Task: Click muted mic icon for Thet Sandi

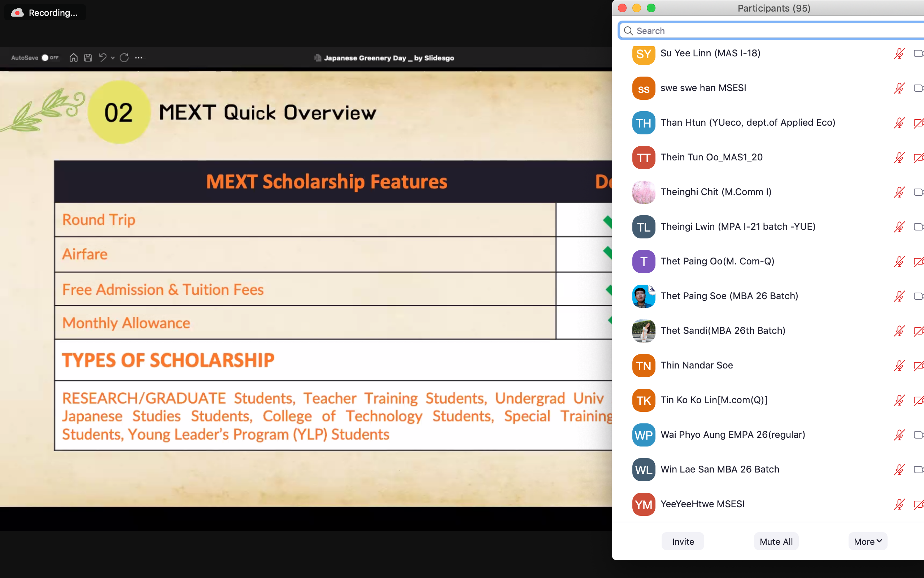Action: pos(899,331)
